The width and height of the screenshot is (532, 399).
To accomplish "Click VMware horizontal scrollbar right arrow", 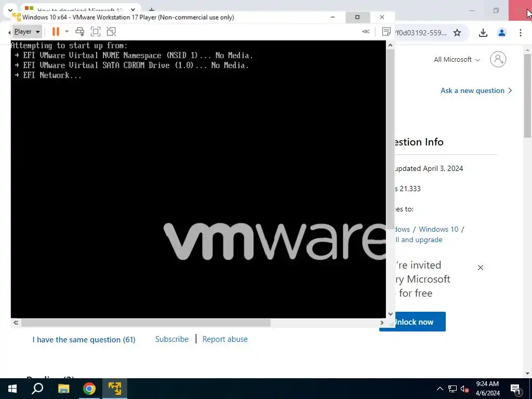I will coord(382,323).
